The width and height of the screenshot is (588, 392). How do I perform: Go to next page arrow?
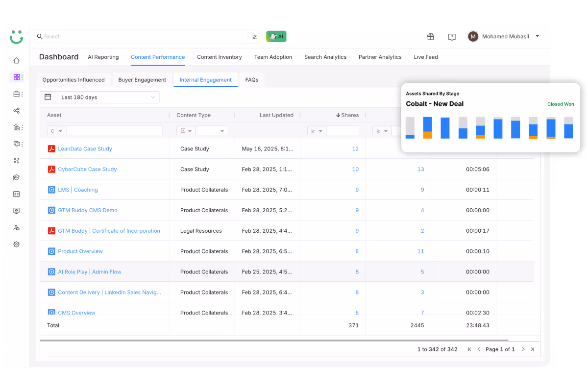point(523,349)
